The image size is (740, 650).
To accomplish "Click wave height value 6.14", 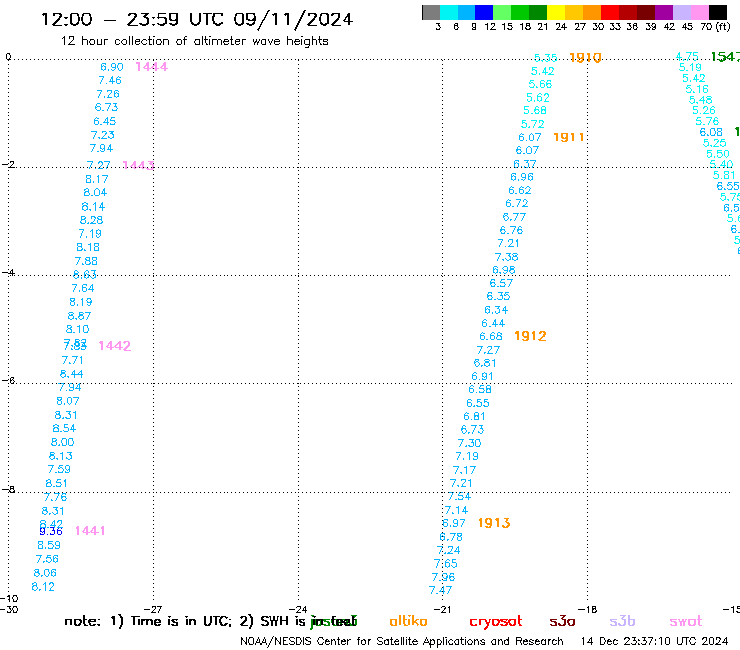I will [x=93, y=207].
